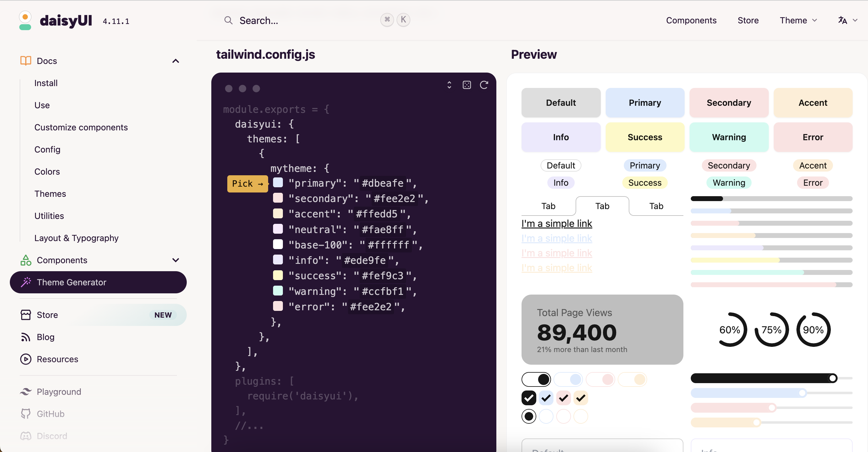Click the GitHub icon in the sidebar

(x=26, y=414)
